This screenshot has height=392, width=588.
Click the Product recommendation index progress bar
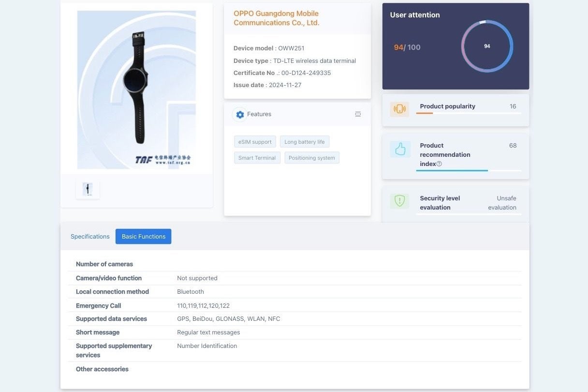[469, 171]
